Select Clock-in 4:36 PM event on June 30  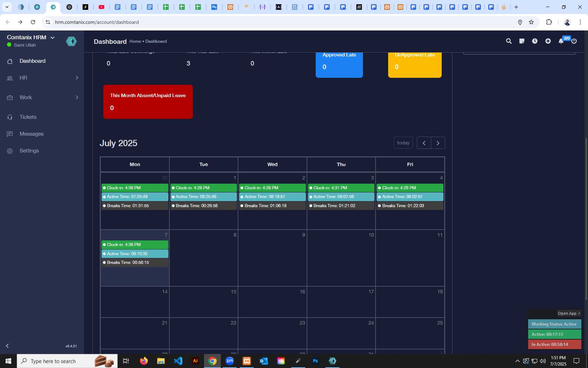tap(135, 188)
